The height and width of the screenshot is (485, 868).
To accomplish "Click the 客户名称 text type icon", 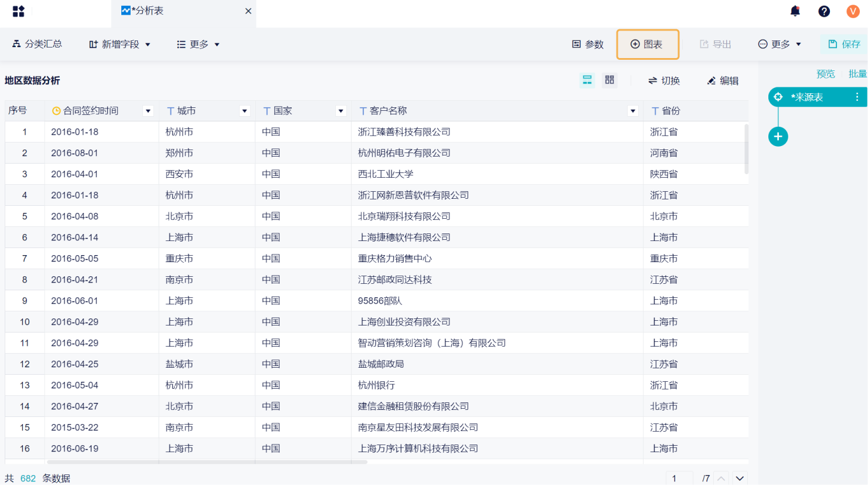I will tap(363, 111).
